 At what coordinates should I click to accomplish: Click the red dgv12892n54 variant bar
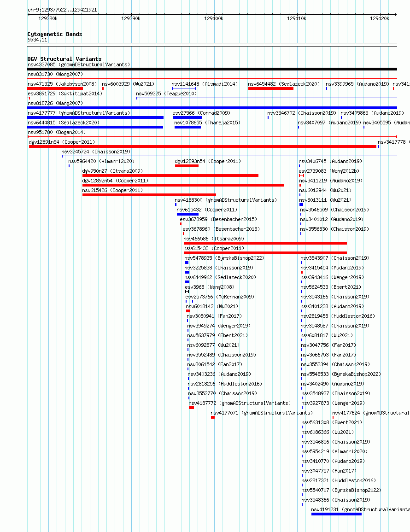(183, 185)
